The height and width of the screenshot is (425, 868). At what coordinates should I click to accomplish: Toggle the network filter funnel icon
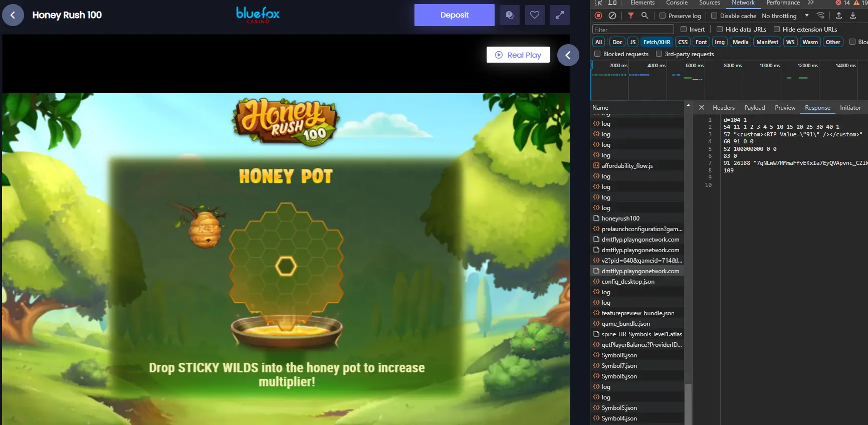[631, 16]
